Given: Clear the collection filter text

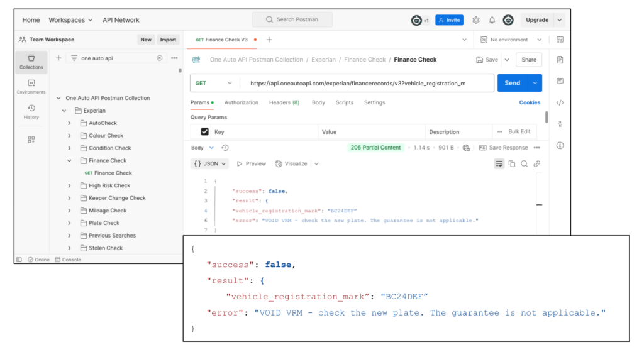Looking at the screenshot, I should click(x=159, y=58).
